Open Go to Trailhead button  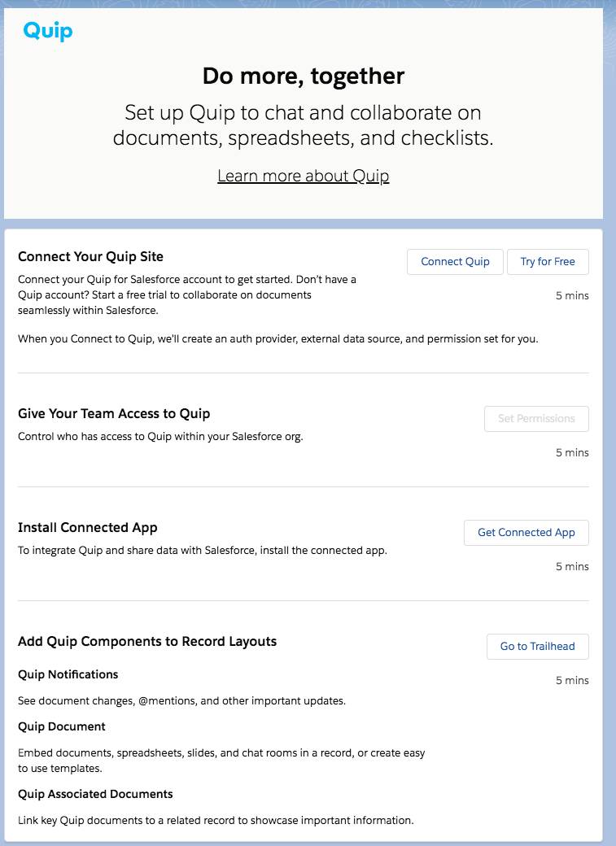[x=537, y=647]
